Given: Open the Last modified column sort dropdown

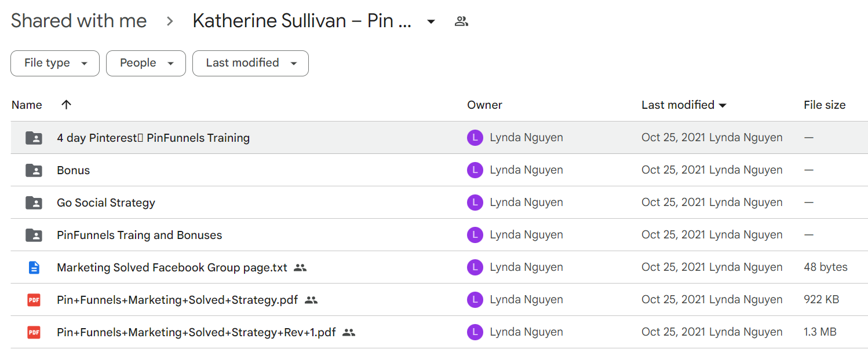Looking at the screenshot, I should click(x=722, y=105).
